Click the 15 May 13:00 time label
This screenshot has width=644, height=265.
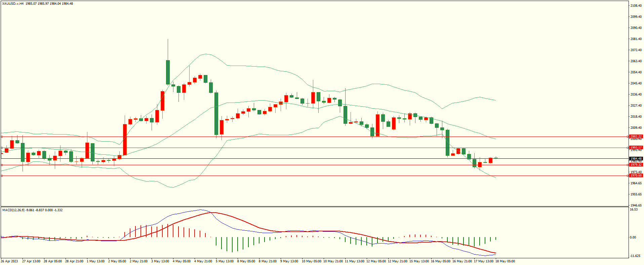click(x=419, y=261)
